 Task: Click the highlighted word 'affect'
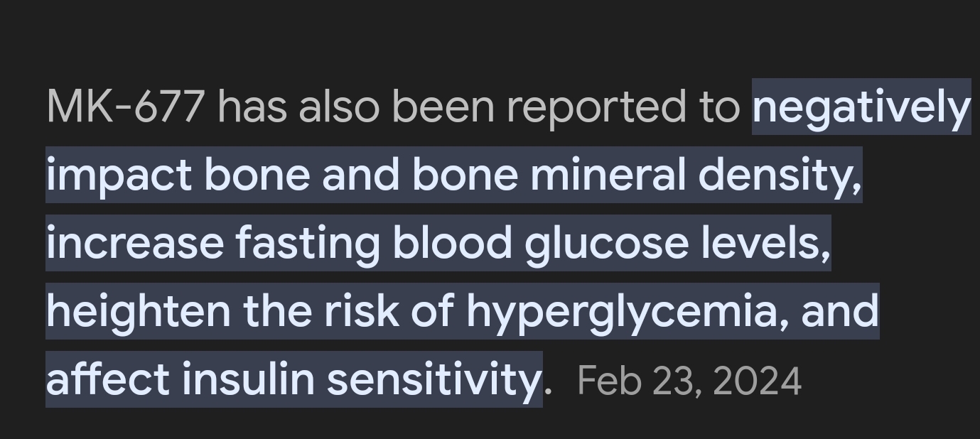click(108, 379)
